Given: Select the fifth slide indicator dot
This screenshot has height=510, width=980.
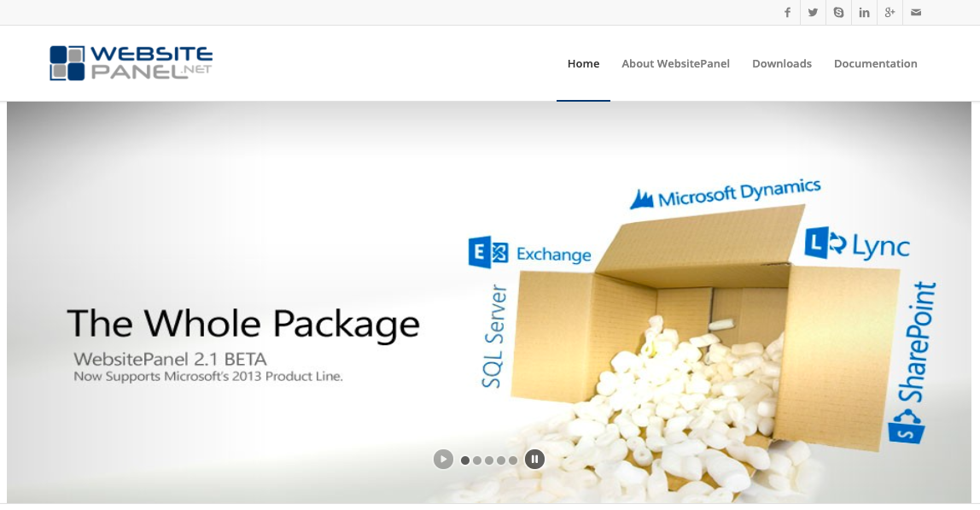Looking at the screenshot, I should point(512,460).
